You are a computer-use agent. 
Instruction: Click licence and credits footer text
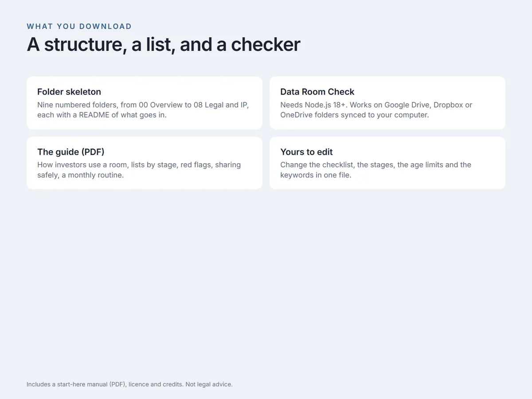pos(156,384)
